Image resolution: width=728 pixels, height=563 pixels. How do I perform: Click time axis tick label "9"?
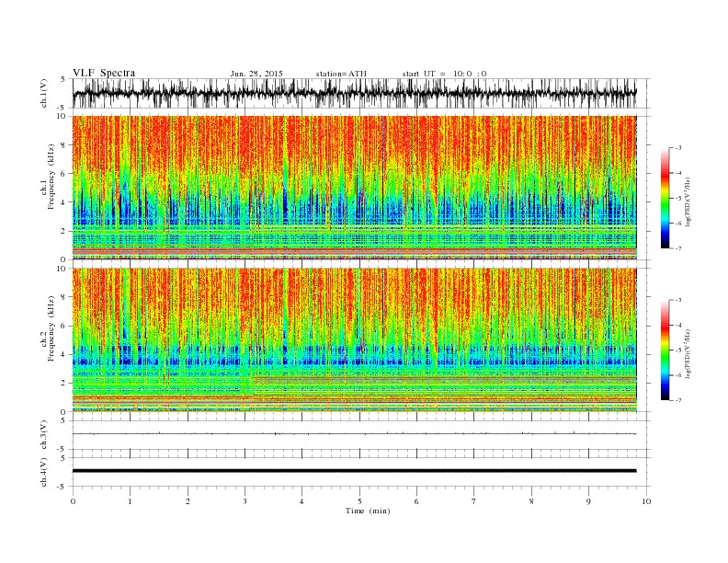click(x=588, y=501)
